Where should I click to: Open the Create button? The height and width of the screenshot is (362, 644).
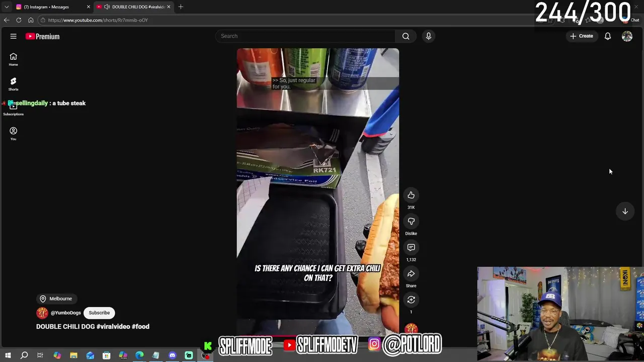[x=581, y=36]
